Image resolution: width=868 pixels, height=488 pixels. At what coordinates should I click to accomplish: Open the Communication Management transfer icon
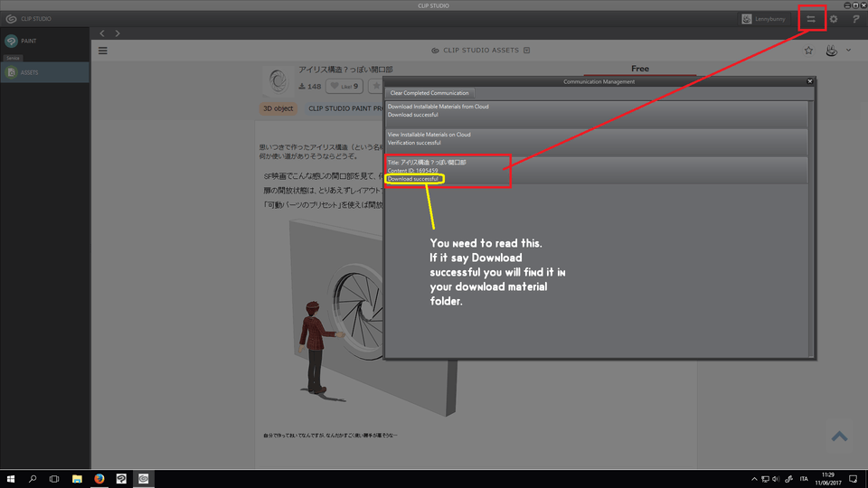811,19
